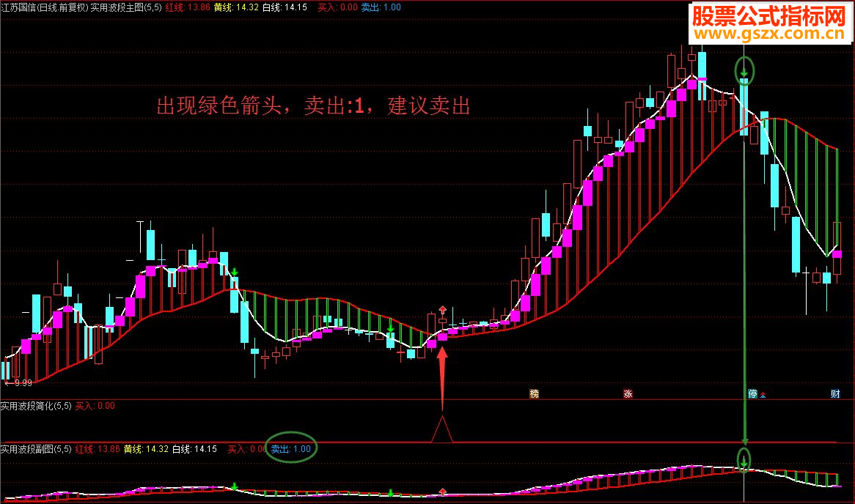Click 黄线: 14.32 in the 副图 header

coord(146,449)
